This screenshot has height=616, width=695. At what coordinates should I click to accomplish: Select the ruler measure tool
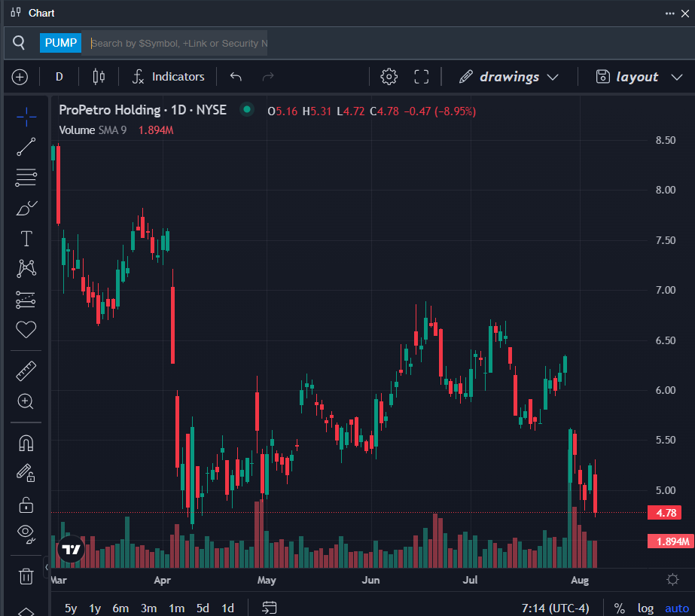coord(26,371)
